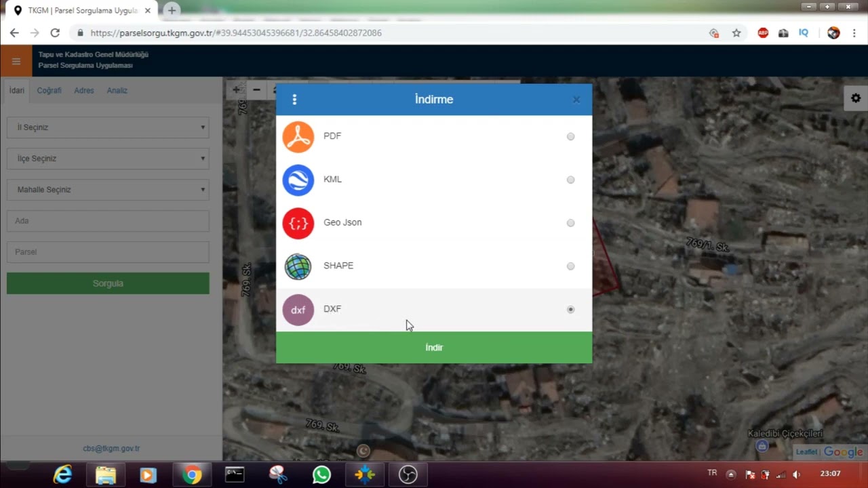Viewport: 868px width, 488px height.
Task: Open media player from taskbar
Action: click(148, 475)
